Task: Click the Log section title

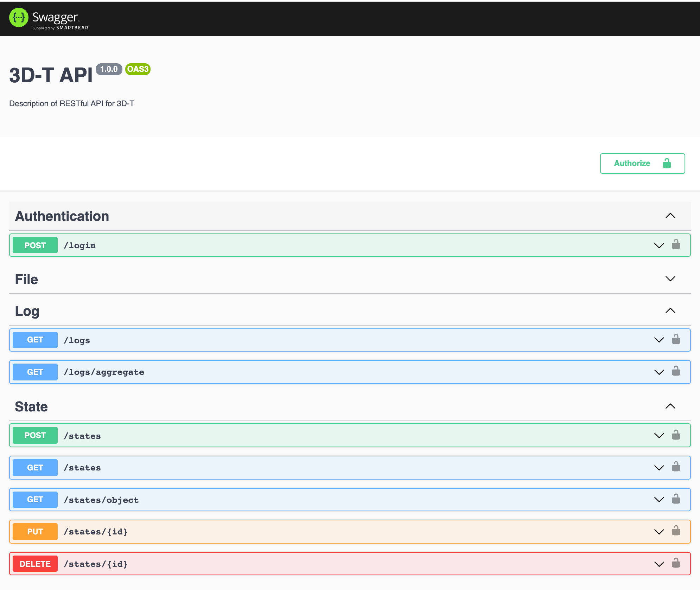Action: pyautogui.click(x=27, y=312)
